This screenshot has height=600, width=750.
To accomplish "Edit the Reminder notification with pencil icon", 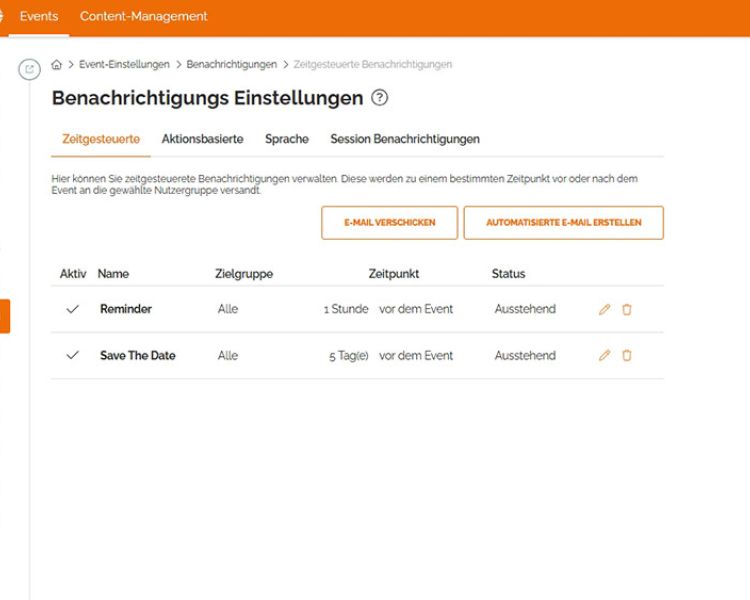I will coord(604,310).
